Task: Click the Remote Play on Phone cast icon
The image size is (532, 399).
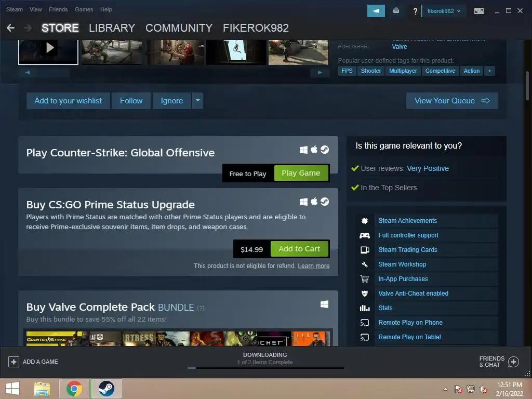Action: point(365,323)
